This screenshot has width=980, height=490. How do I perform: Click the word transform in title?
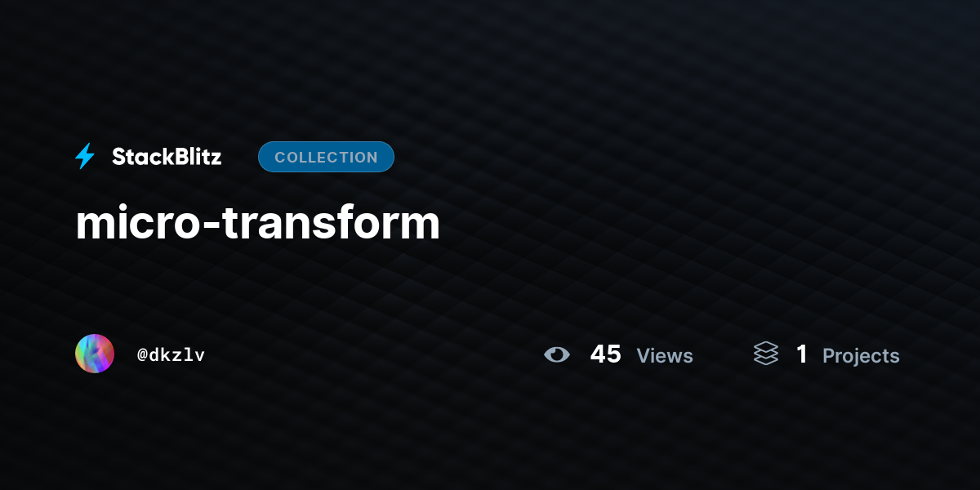(x=332, y=223)
